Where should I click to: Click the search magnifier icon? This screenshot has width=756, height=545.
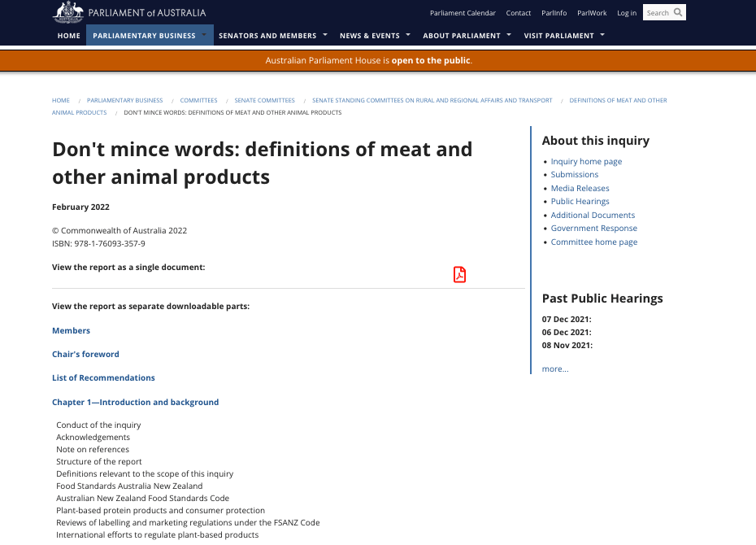coord(678,12)
